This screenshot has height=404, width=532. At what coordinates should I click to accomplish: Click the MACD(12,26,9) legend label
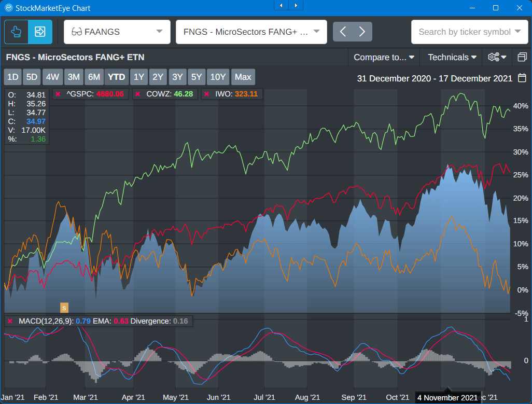tap(46, 321)
